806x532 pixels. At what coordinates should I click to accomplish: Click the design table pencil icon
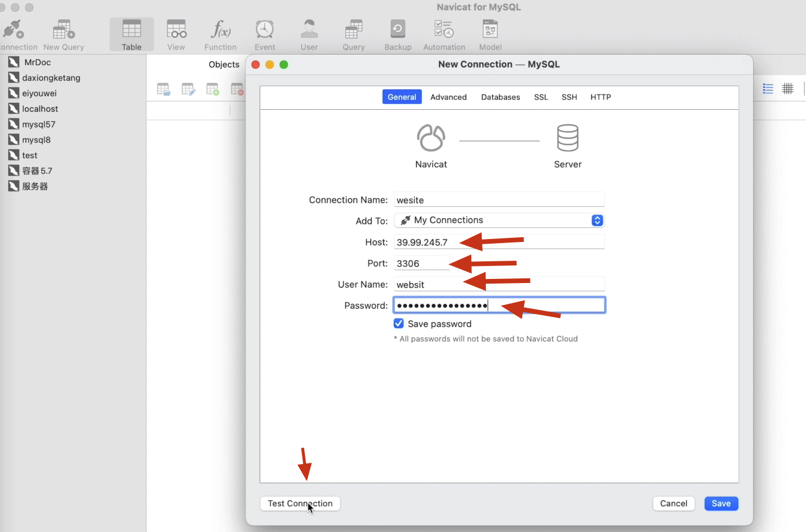tap(188, 89)
